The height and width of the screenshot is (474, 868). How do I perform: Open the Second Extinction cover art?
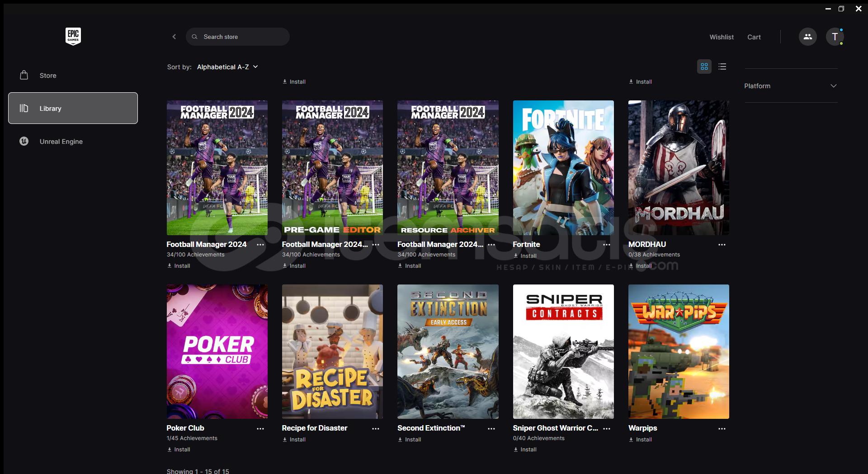[448, 351]
